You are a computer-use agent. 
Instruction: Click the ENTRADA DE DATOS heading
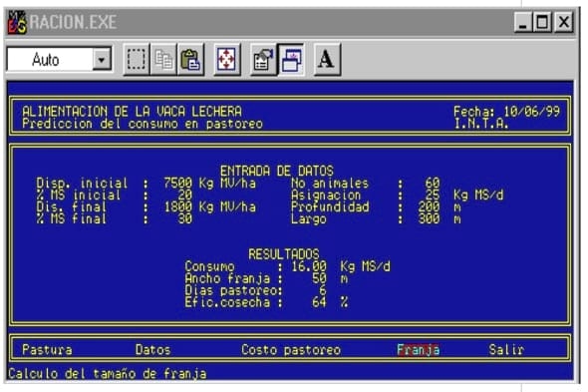(x=277, y=172)
